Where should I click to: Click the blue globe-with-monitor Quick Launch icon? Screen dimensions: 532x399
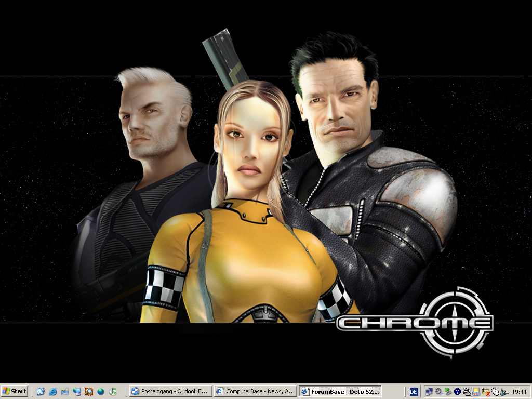[77, 392]
